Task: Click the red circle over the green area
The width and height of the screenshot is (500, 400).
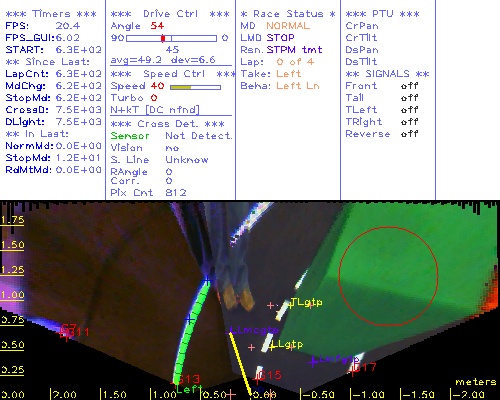Action: point(389,276)
